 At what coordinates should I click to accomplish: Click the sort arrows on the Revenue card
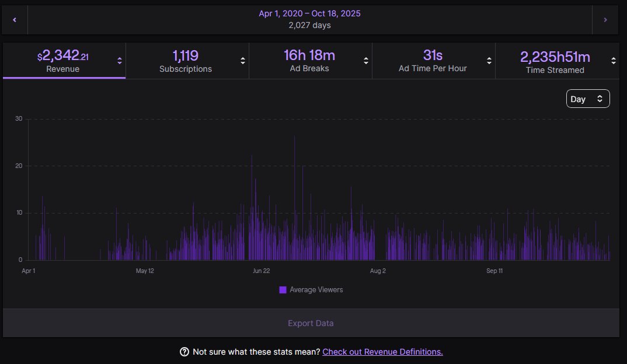click(119, 60)
